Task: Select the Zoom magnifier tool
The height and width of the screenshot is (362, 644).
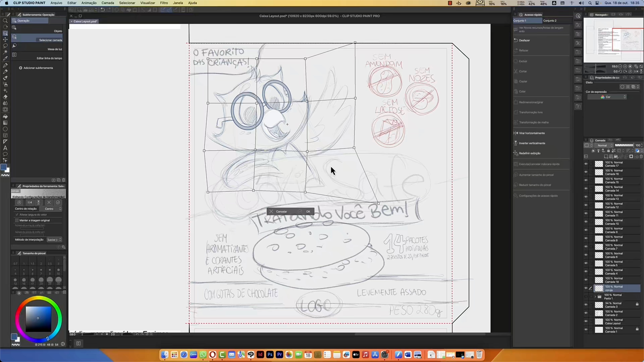Action: click(x=5, y=21)
